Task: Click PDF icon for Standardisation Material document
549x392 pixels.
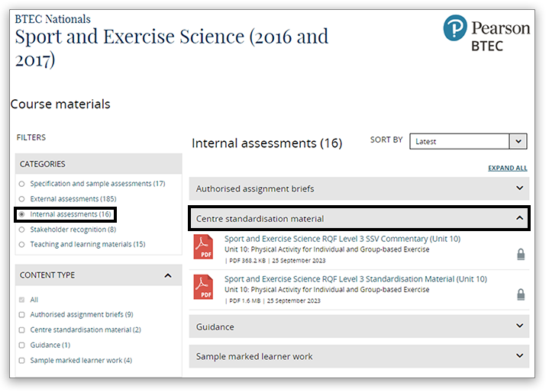Action: click(203, 287)
